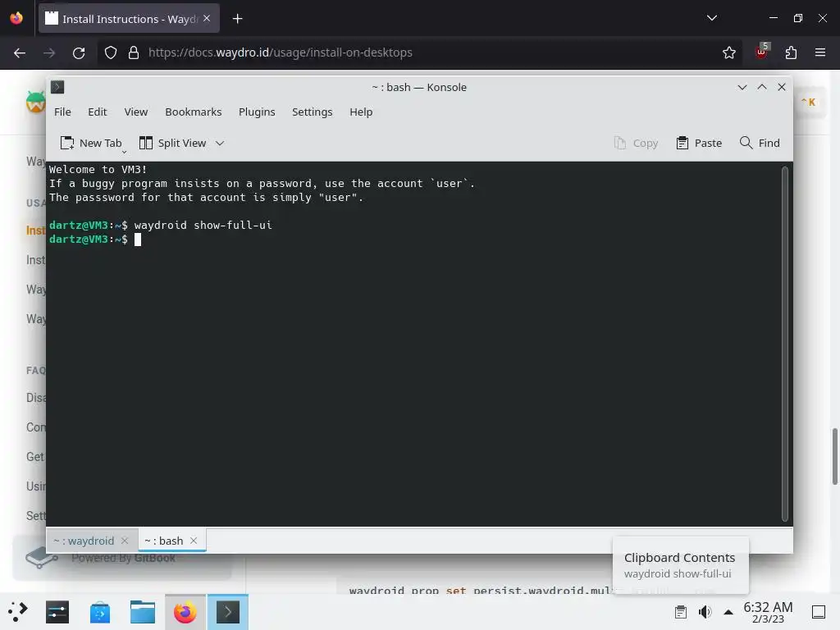Open the Help menu in Konsole
The width and height of the screenshot is (840, 630).
click(x=361, y=112)
